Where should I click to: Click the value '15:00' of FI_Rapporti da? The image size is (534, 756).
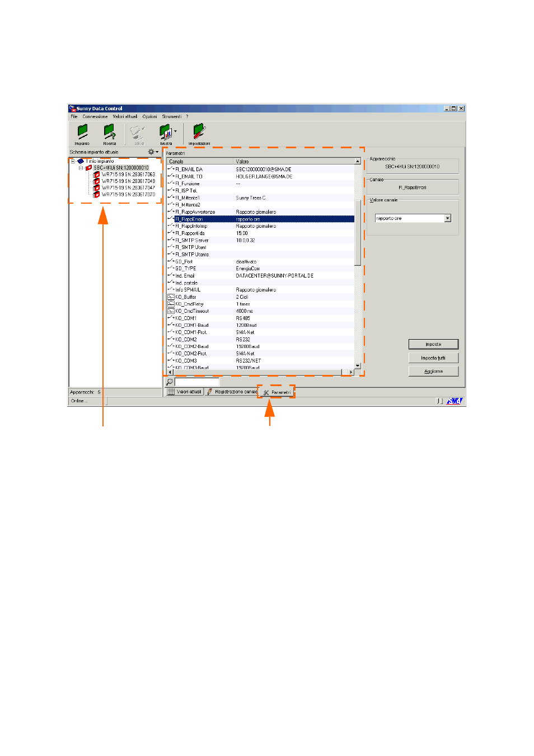pyautogui.click(x=242, y=233)
